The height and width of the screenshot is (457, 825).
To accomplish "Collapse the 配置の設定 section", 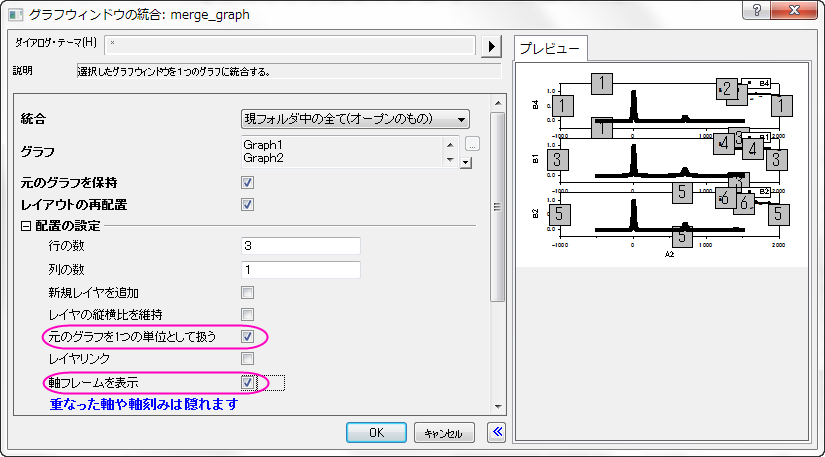I will pos(26,226).
